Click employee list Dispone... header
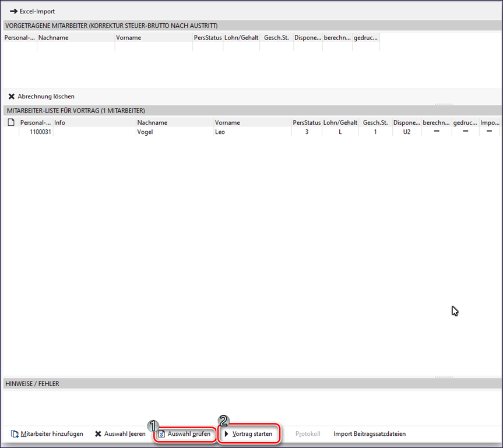 coord(407,122)
